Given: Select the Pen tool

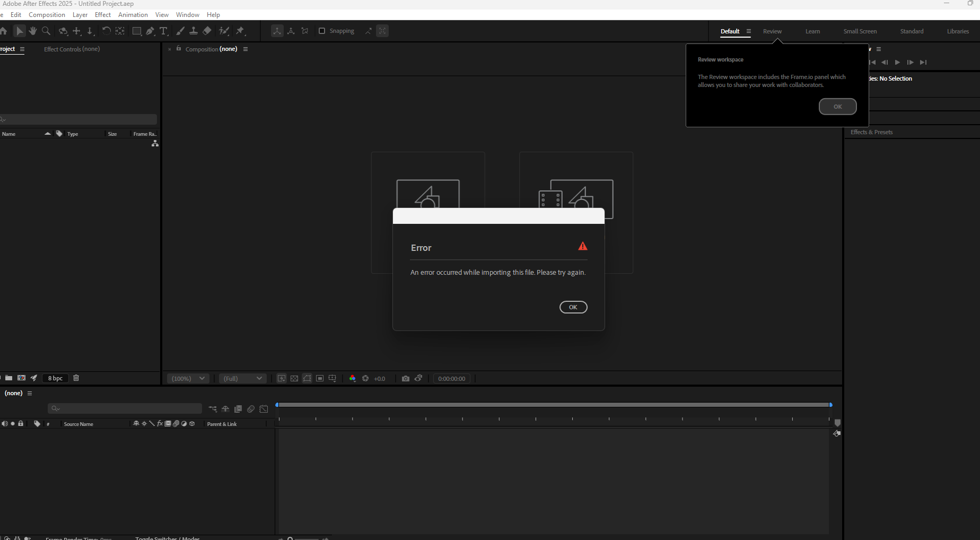Looking at the screenshot, I should pyautogui.click(x=150, y=31).
